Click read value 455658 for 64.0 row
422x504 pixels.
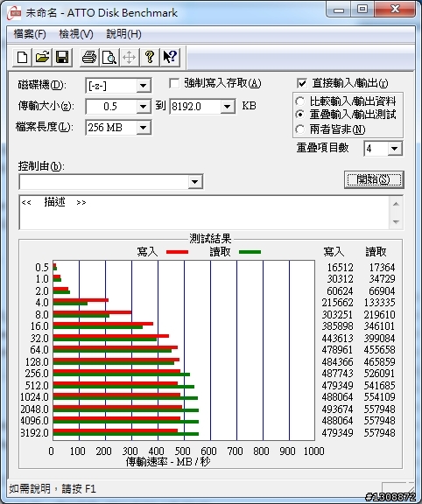pos(380,350)
